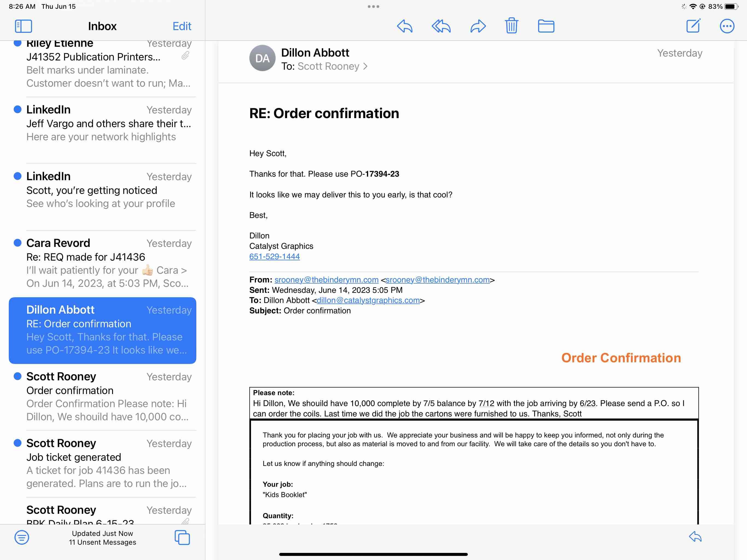Move message using the folder icon
The image size is (747, 560).
tap(546, 26)
